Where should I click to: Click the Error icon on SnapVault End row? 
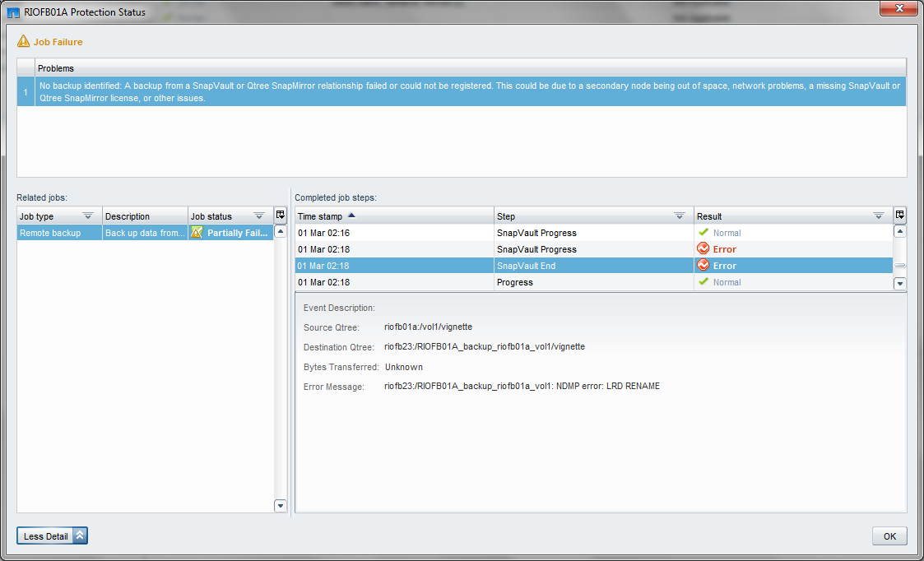(703, 265)
